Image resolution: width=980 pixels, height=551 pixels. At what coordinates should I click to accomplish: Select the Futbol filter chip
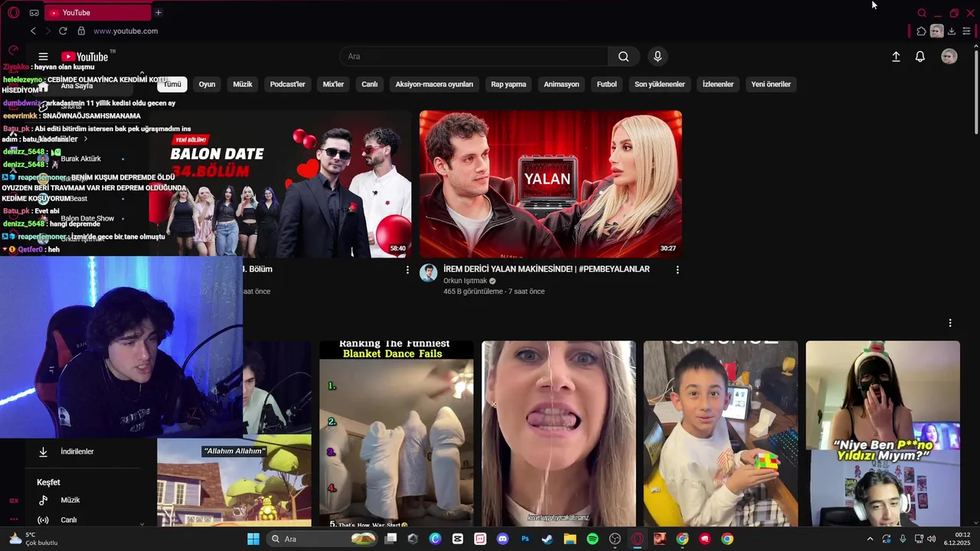[607, 84]
